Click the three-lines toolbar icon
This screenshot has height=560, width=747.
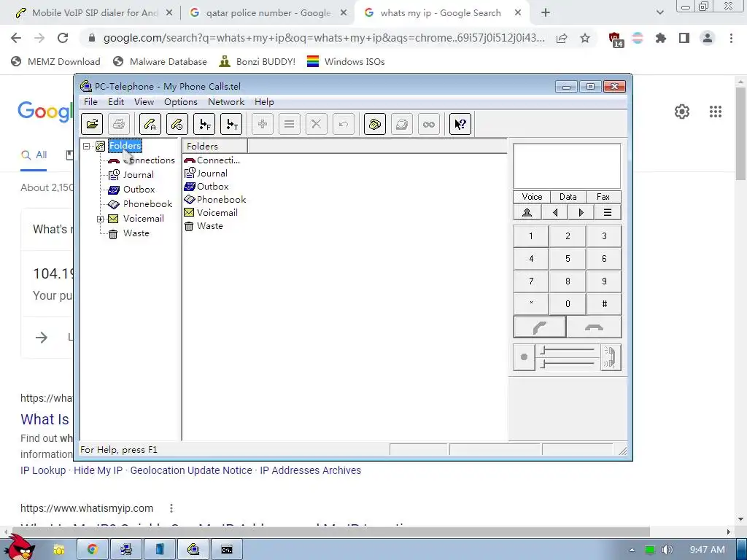tap(289, 124)
